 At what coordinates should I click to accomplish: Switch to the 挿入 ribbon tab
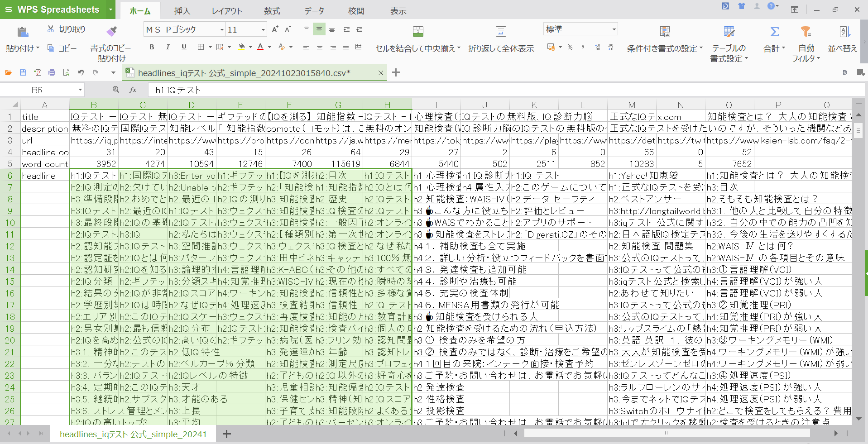tap(182, 11)
